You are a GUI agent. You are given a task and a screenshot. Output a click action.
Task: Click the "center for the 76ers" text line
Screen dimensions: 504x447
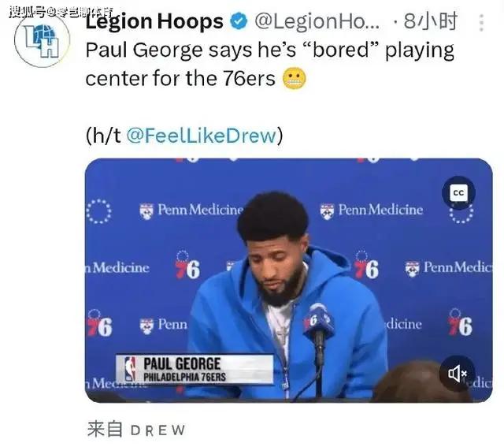pos(180,79)
